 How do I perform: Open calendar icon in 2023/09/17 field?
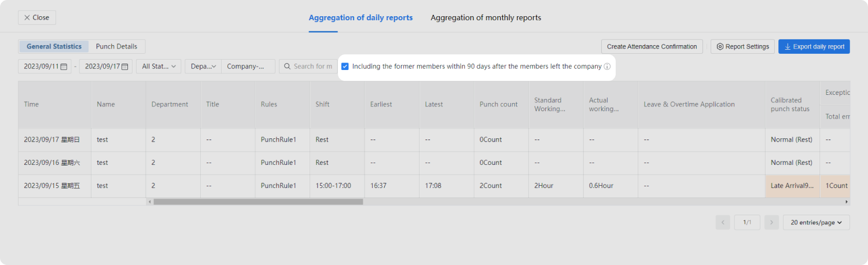click(x=124, y=67)
